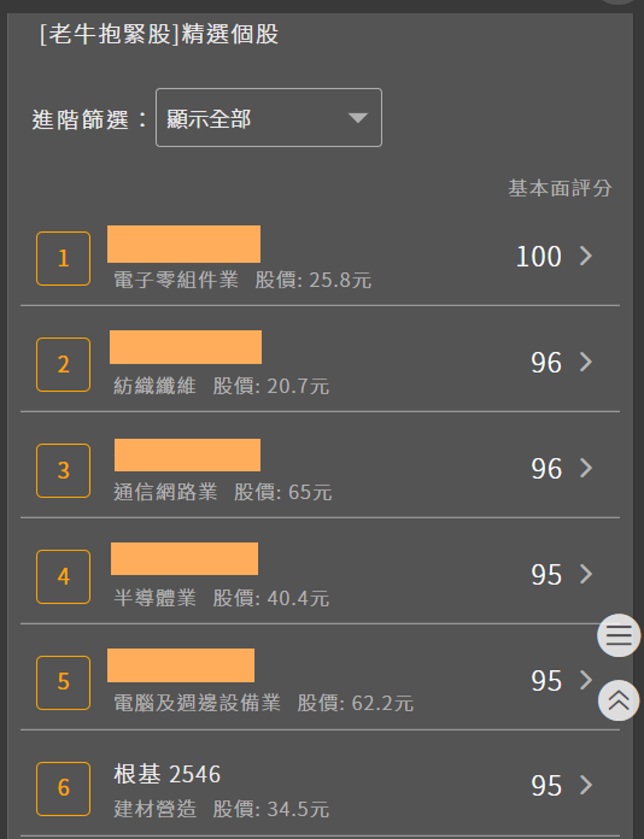Click rank number 6 badge
Image resolution: width=644 pixels, height=839 pixels.
(x=63, y=789)
